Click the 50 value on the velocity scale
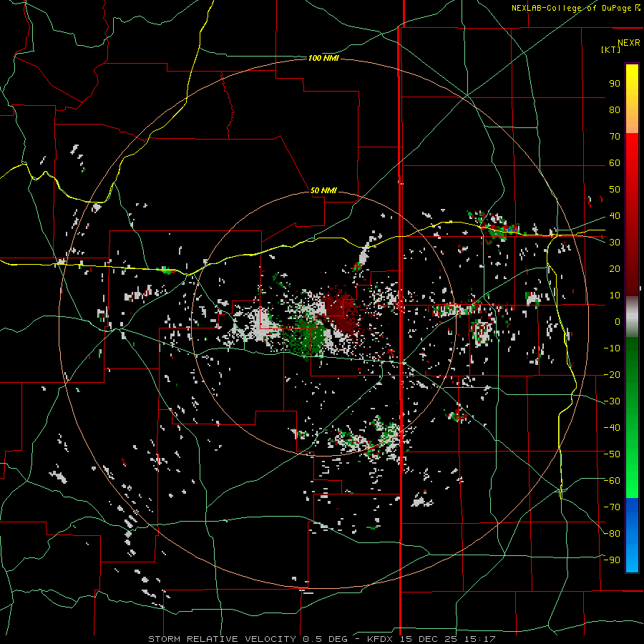644x644 pixels. (615, 190)
